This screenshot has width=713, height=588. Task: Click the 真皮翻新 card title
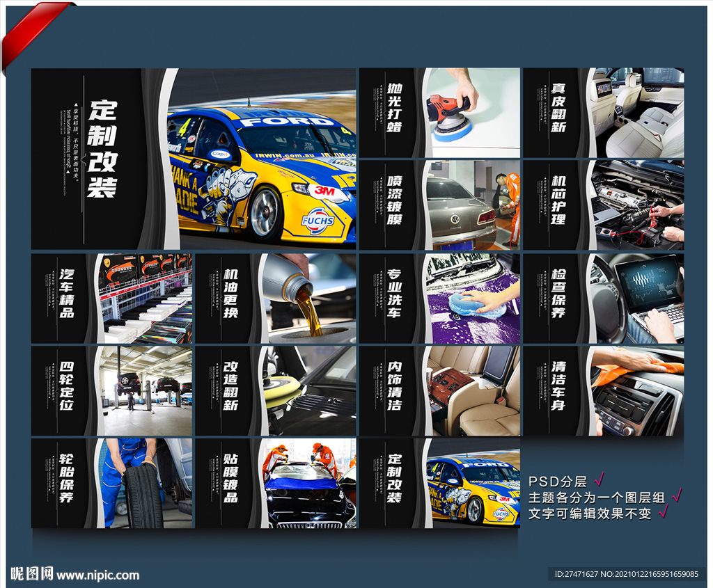[x=558, y=108]
